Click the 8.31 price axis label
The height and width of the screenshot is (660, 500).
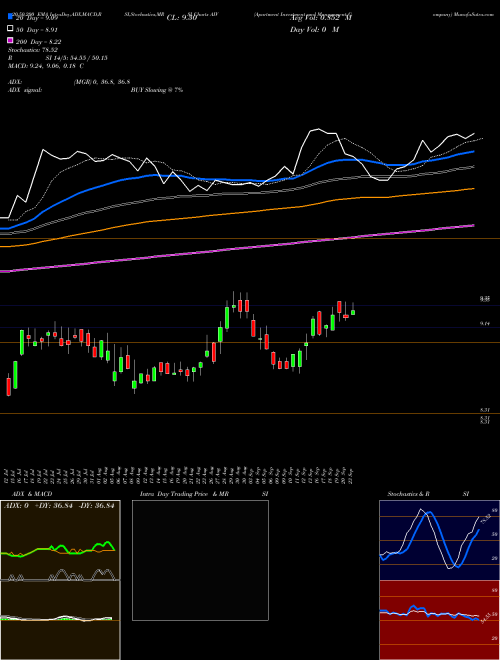[x=485, y=410]
